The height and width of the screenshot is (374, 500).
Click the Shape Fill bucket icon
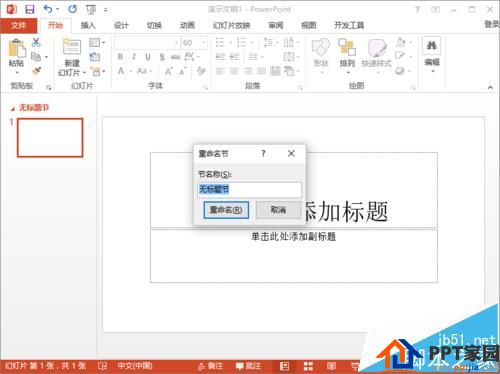[x=401, y=42]
